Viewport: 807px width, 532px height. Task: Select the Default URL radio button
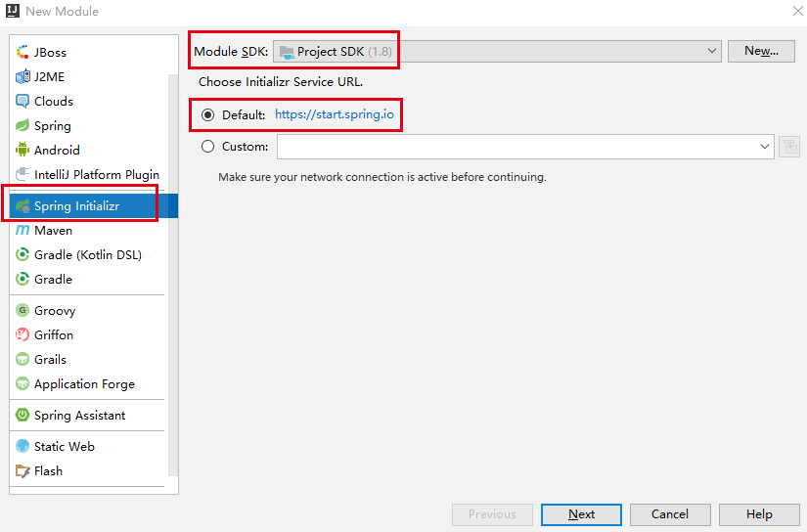pos(208,114)
